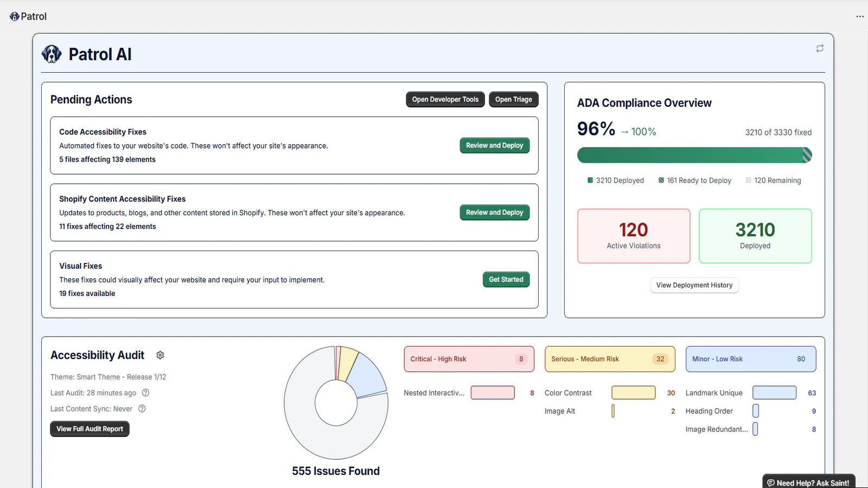Screen dimensions: 868x488
Task: Click the refresh sync icon
Action: click(x=820, y=48)
